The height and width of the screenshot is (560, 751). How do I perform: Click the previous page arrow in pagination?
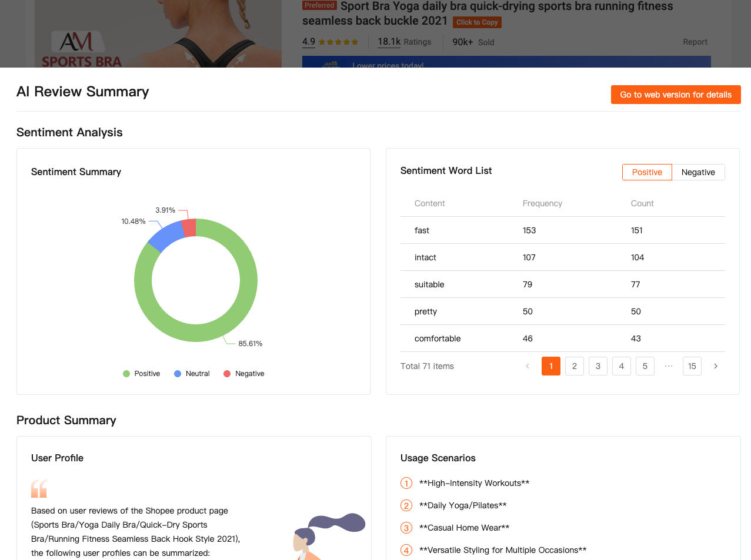tap(527, 366)
